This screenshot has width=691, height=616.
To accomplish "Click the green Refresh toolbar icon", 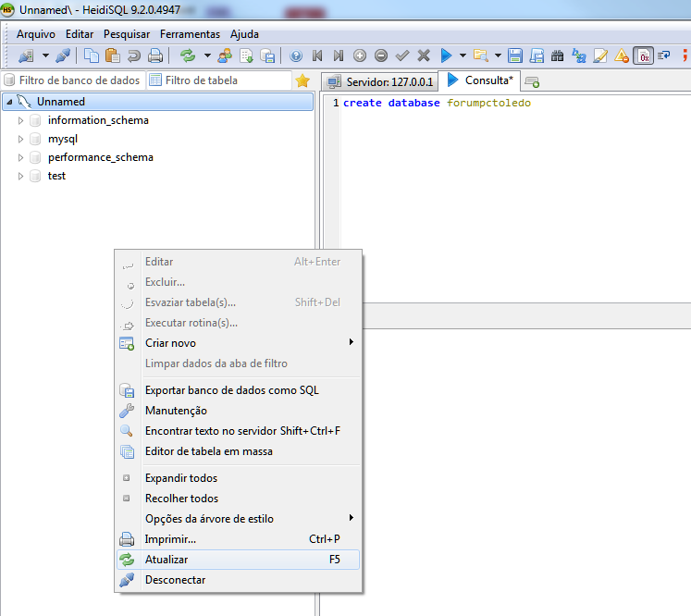I will 188,55.
